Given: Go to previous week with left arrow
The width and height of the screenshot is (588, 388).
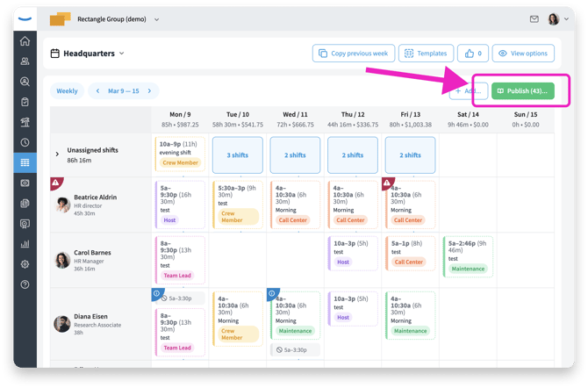Looking at the screenshot, I should (97, 90).
